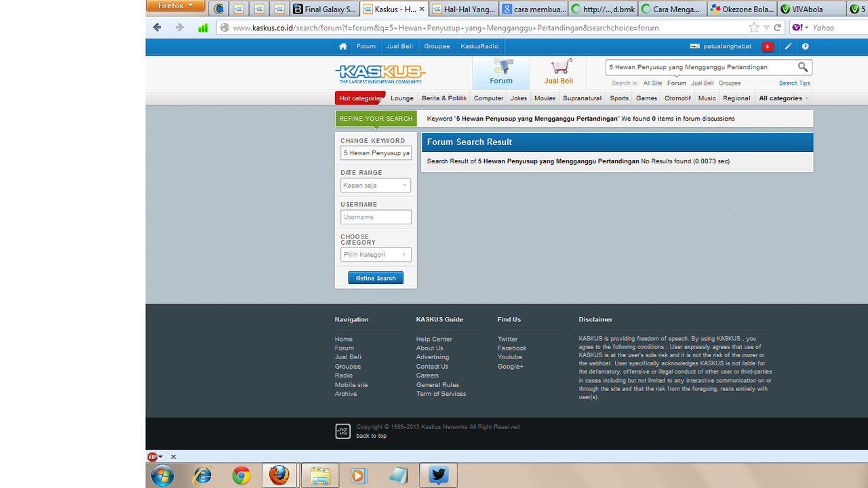Open Windows Media Player from taskbar

tap(359, 476)
